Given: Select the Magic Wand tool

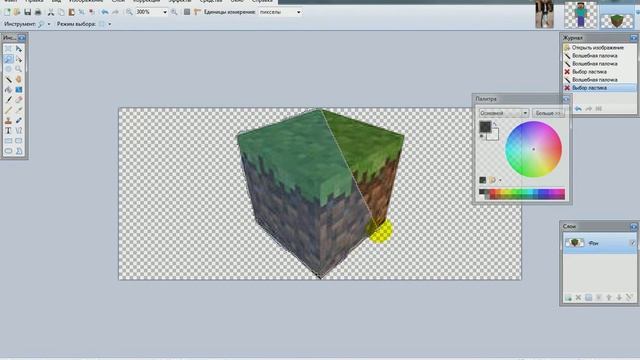Looking at the screenshot, I should pyautogui.click(x=8, y=80).
